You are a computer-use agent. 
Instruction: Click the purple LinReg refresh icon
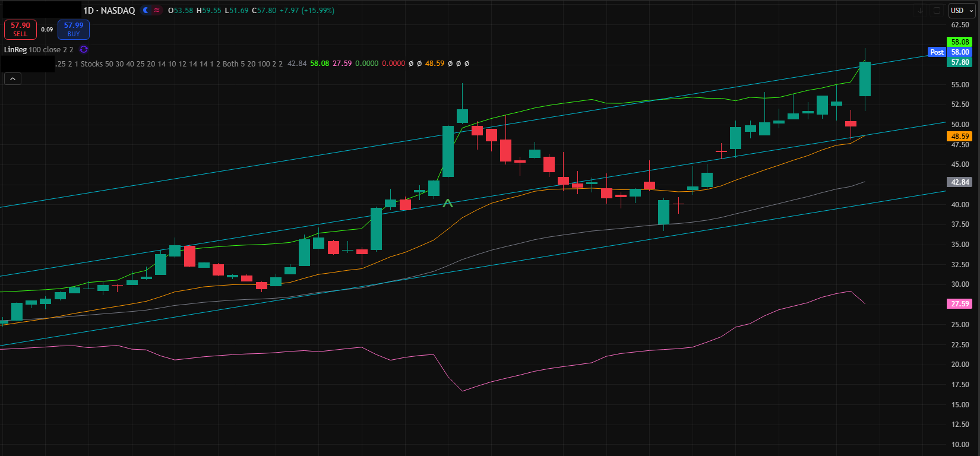pyautogui.click(x=84, y=50)
